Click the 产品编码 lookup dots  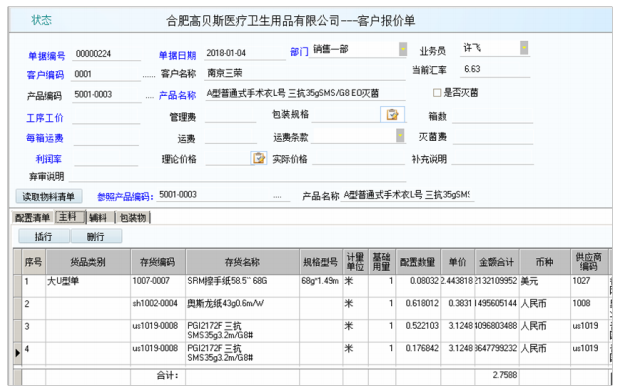click(149, 97)
